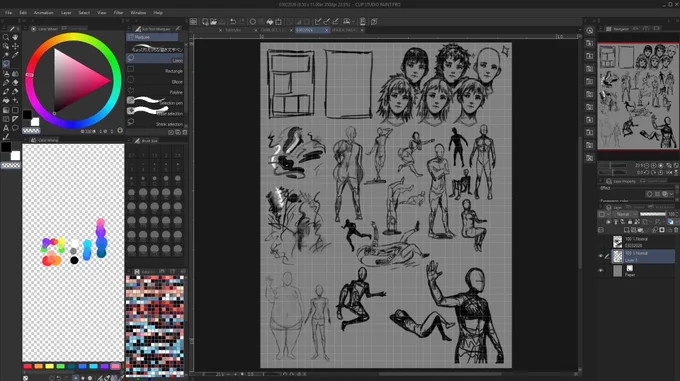Open CLIP STUDIO launcher icon in command bar

193,22
